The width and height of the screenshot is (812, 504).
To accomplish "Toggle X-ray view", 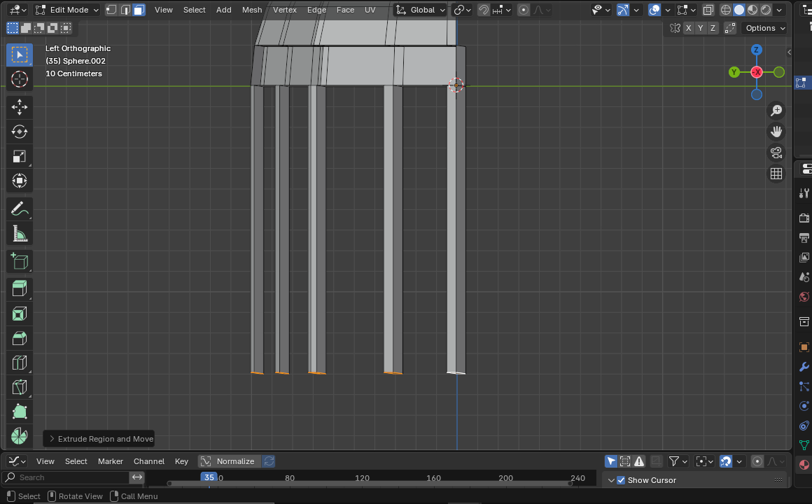I will tap(708, 10).
